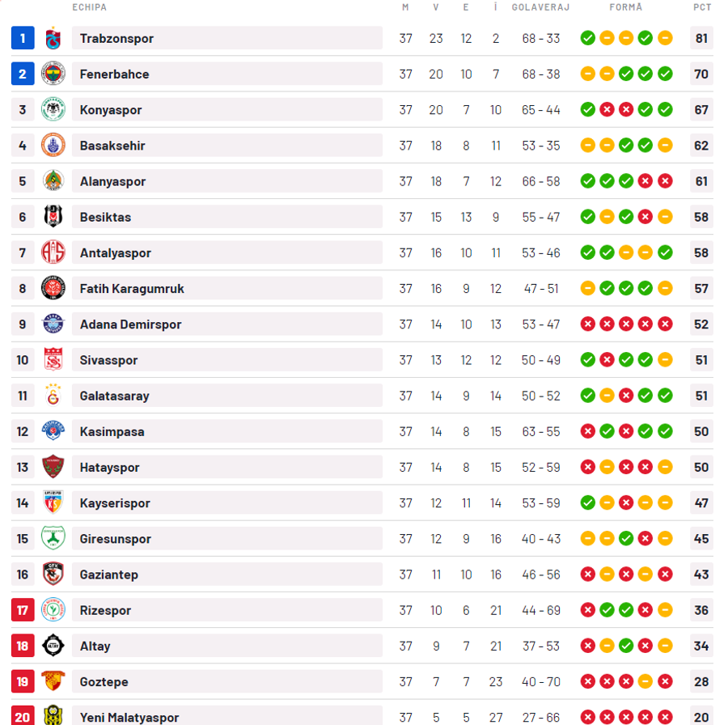Click the FORMĂ column header
Screen dimensions: 728x725
(x=626, y=7)
